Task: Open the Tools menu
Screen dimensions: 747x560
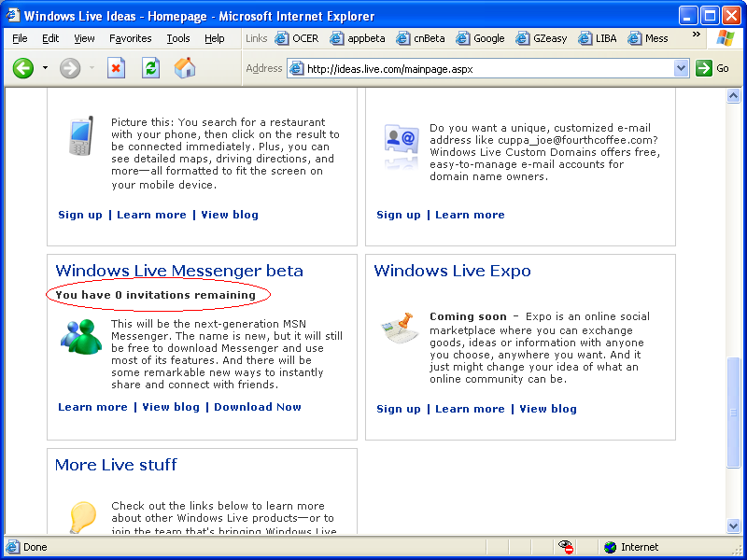Action: (x=177, y=38)
